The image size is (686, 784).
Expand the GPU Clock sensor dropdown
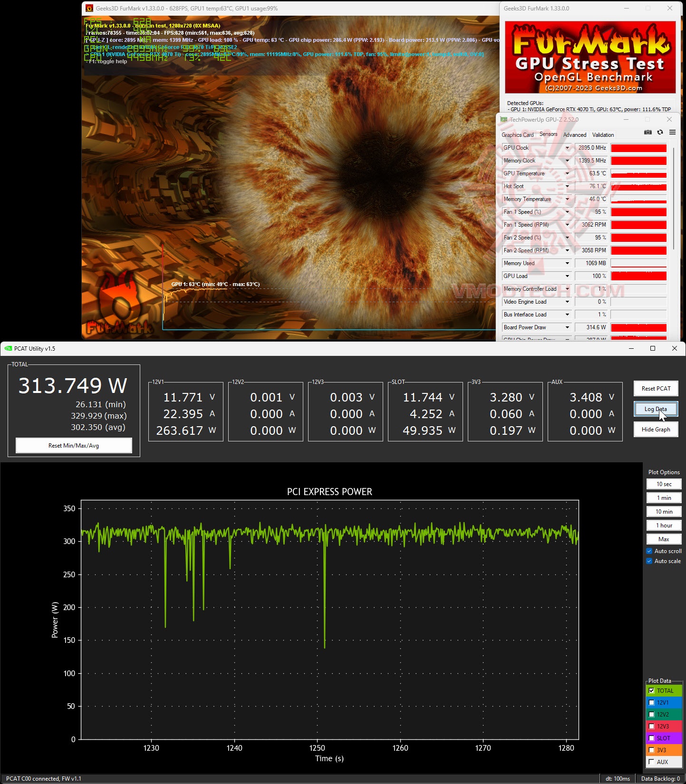point(567,148)
